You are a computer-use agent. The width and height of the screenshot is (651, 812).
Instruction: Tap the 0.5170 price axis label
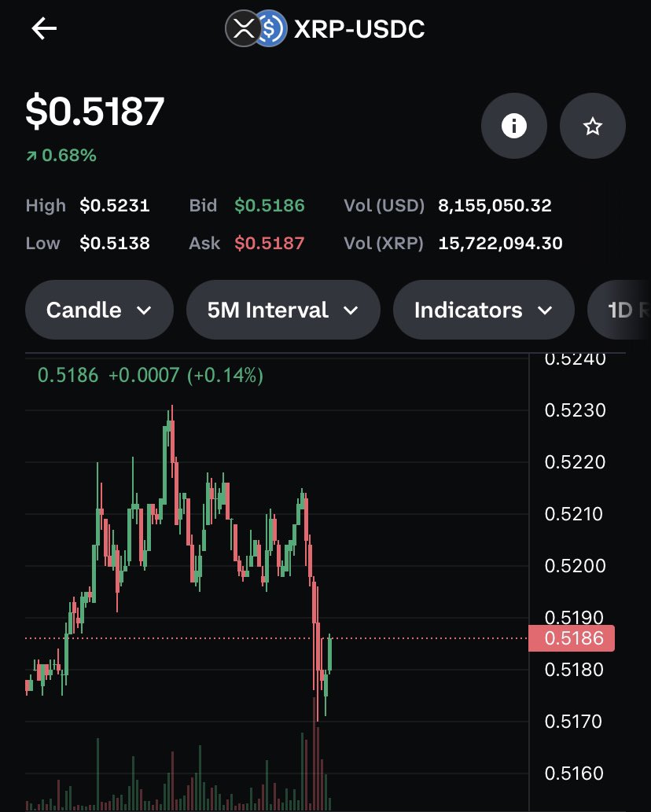(x=573, y=722)
